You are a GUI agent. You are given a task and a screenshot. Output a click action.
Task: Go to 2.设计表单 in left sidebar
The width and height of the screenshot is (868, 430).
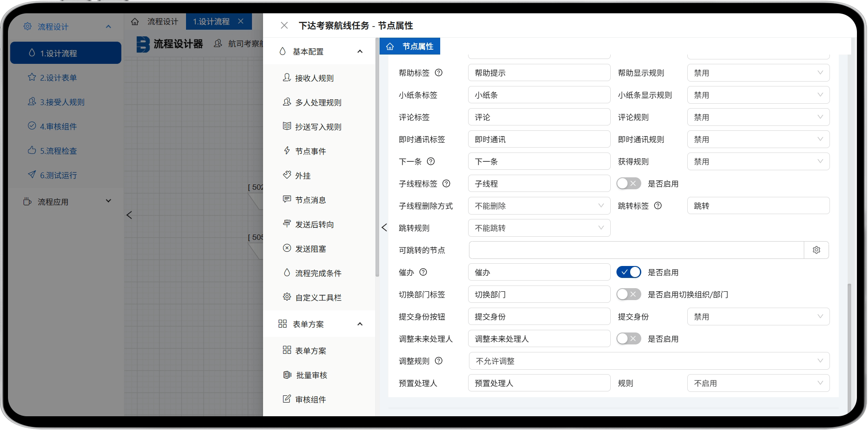coord(58,78)
